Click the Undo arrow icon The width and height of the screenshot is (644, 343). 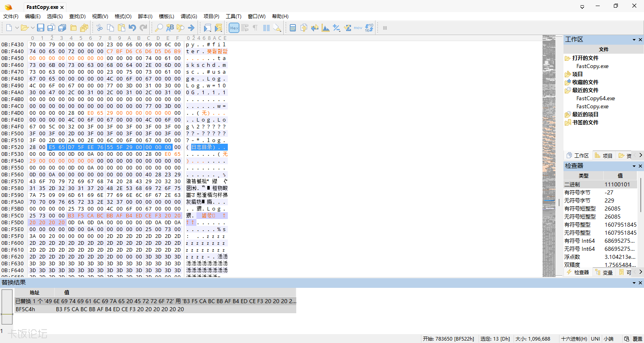point(132,28)
